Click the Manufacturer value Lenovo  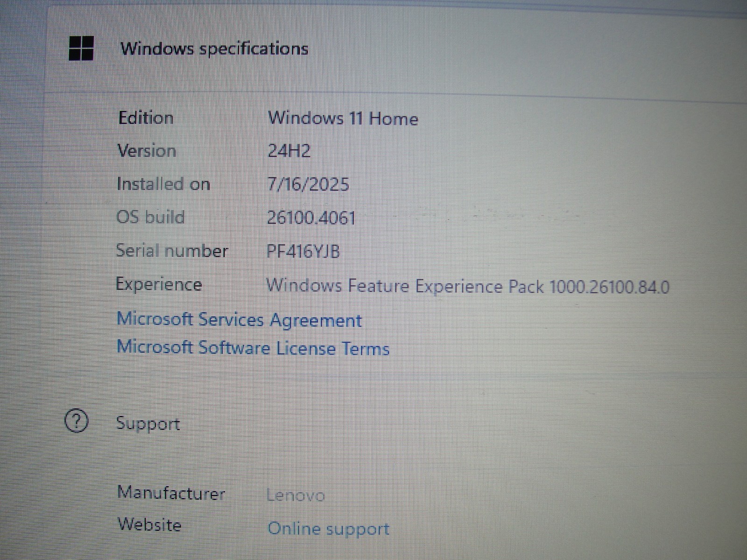(x=296, y=495)
